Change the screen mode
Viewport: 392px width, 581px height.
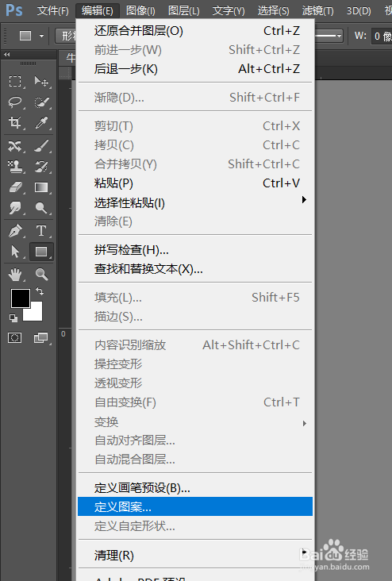[40, 337]
